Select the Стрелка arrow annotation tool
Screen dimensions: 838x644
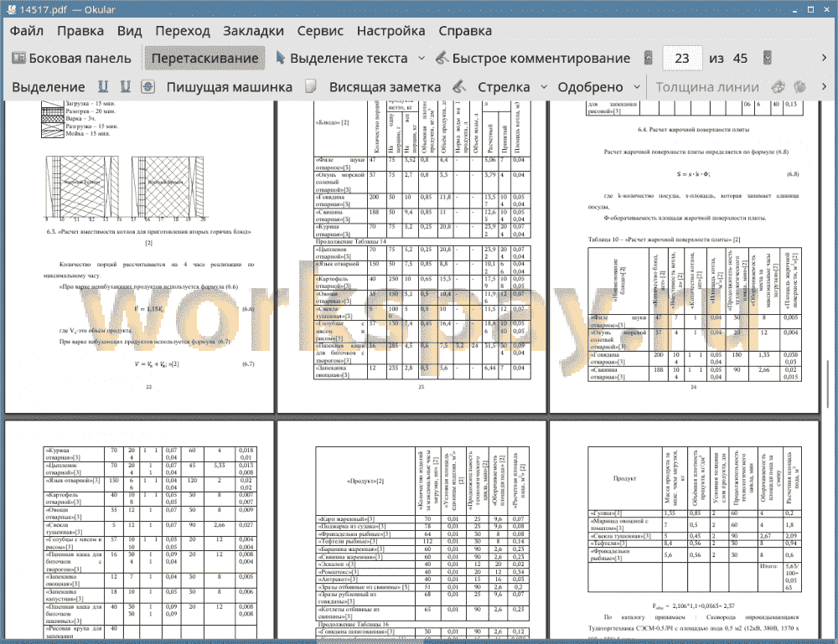(x=504, y=87)
